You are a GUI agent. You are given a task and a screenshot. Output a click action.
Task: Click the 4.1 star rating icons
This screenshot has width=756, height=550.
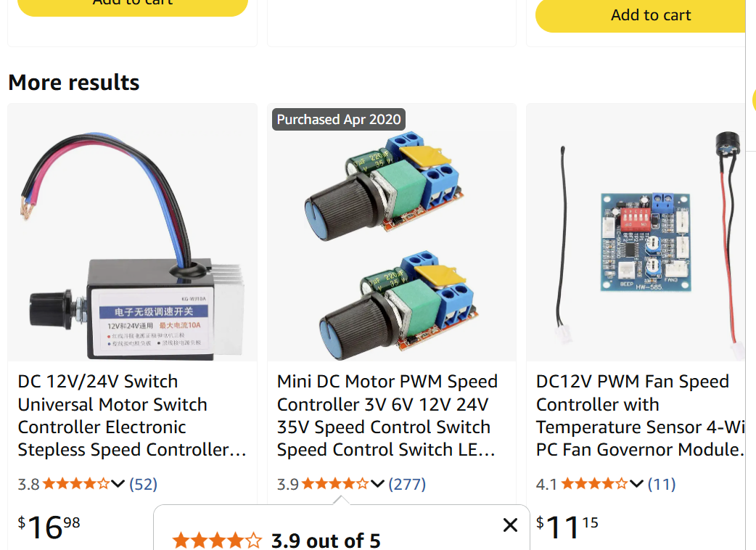[594, 484]
